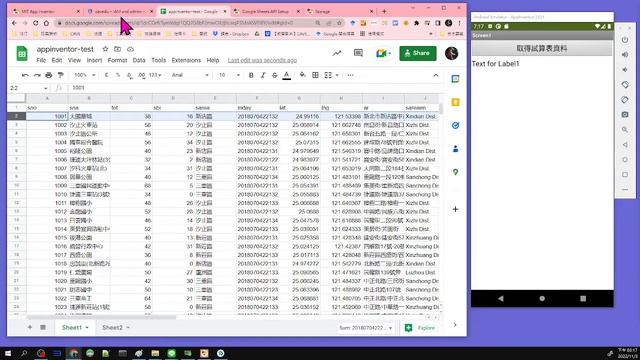The image size is (640, 360).
Task: Open the Help menu
Action: (213, 60)
